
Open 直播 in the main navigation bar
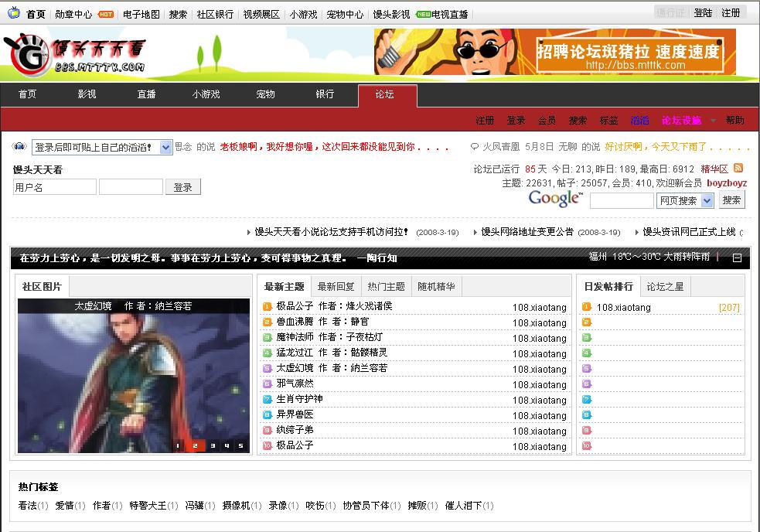(x=146, y=94)
